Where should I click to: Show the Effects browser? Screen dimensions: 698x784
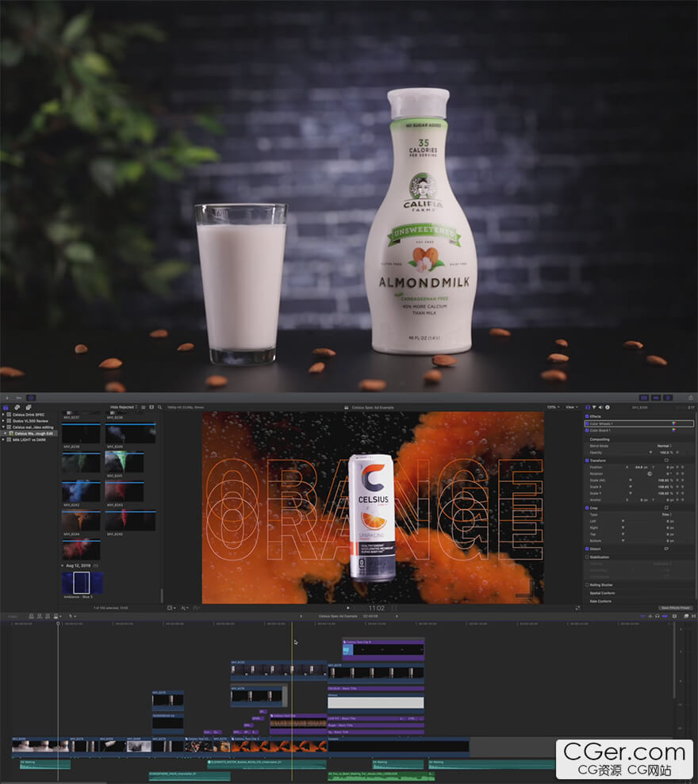pos(686,617)
